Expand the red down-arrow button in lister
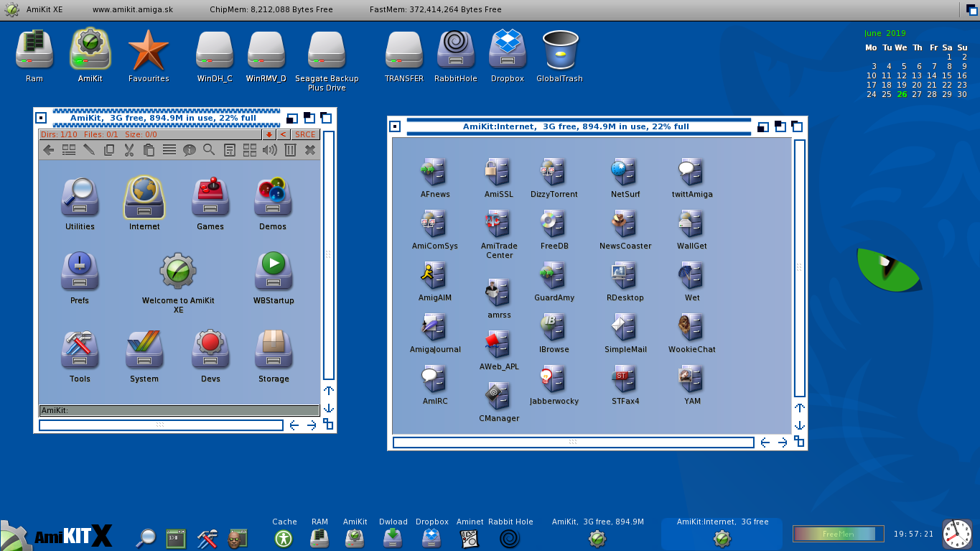The height and width of the screenshot is (551, 980). point(269,134)
